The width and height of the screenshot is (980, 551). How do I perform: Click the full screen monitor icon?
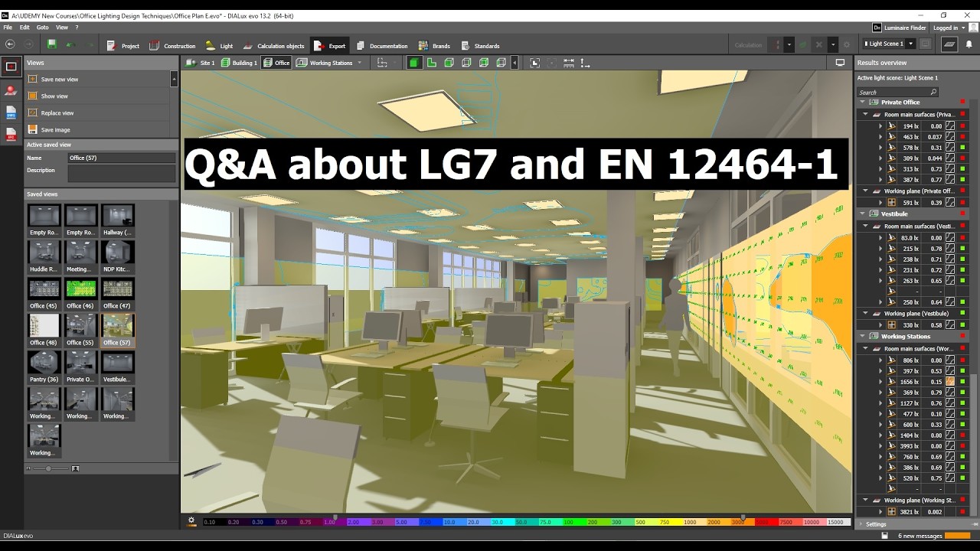840,63
